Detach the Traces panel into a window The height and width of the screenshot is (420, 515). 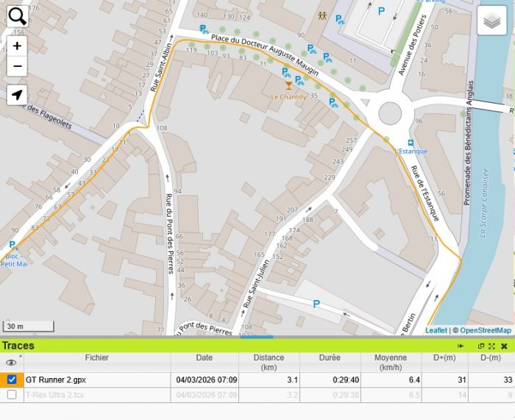coord(481,346)
